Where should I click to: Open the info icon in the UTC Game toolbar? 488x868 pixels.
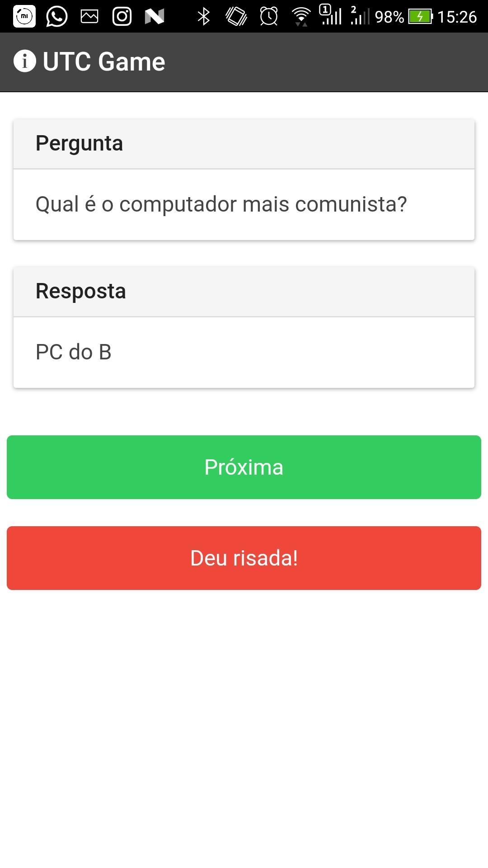point(25,61)
